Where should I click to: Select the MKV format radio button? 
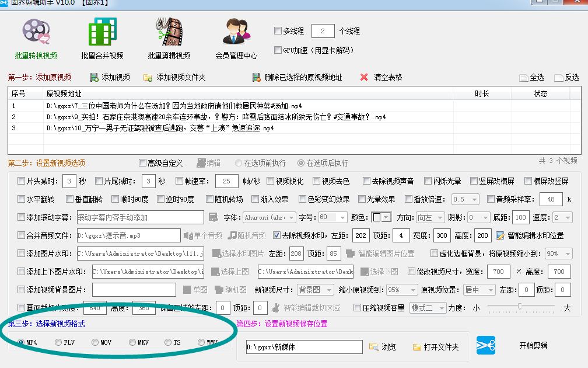(x=132, y=342)
